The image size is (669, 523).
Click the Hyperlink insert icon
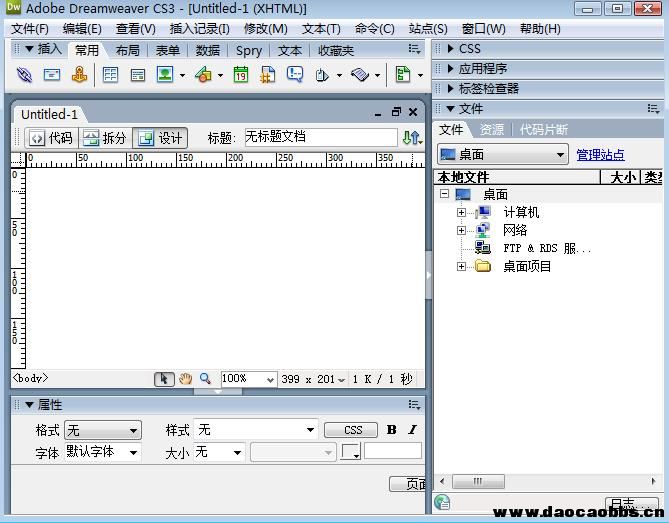pyautogui.click(x=24, y=75)
